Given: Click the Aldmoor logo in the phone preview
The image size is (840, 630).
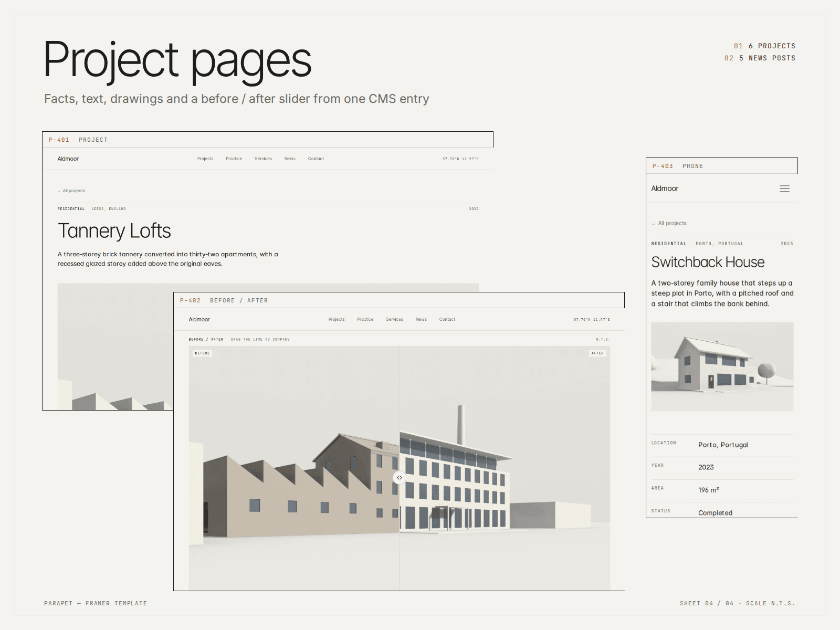Looking at the screenshot, I should 665,188.
